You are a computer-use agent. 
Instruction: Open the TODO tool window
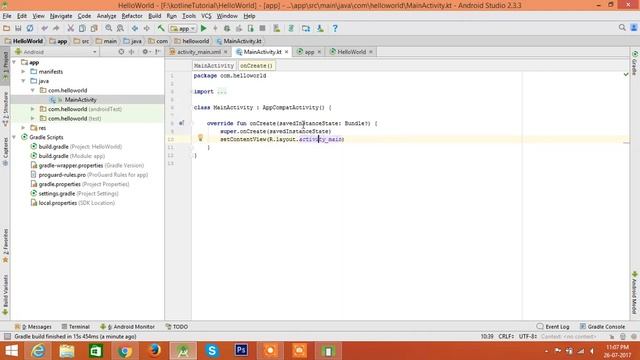[177, 327]
